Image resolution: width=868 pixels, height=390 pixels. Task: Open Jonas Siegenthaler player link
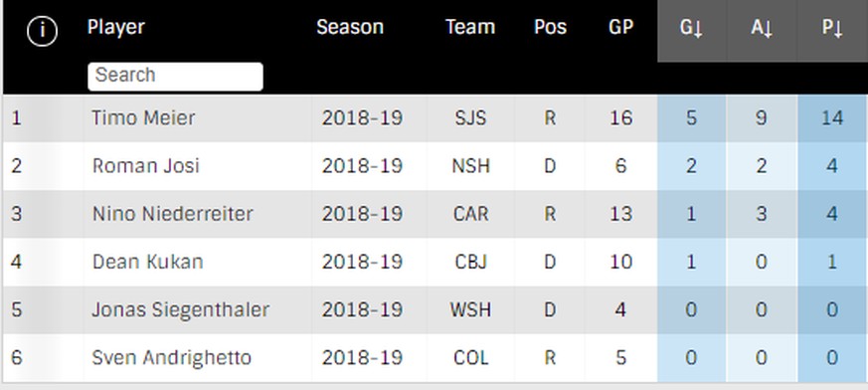click(181, 309)
